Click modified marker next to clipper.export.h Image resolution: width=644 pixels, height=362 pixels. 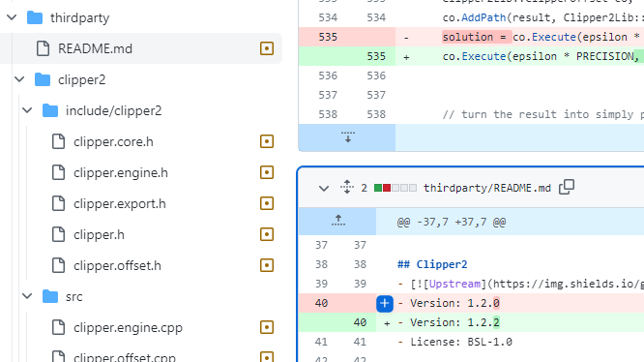(267, 203)
